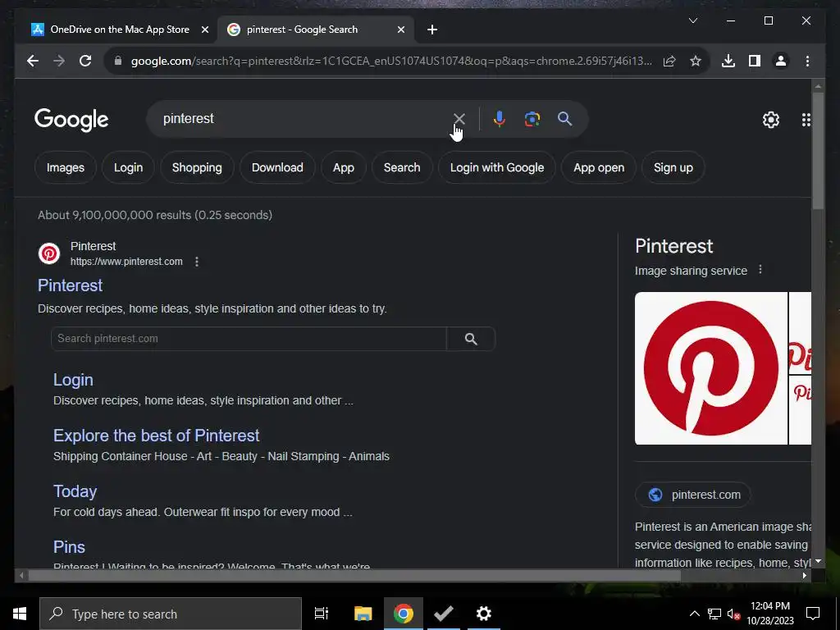The image size is (840, 630).
Task: Open the Google apps grid
Action: click(806, 120)
